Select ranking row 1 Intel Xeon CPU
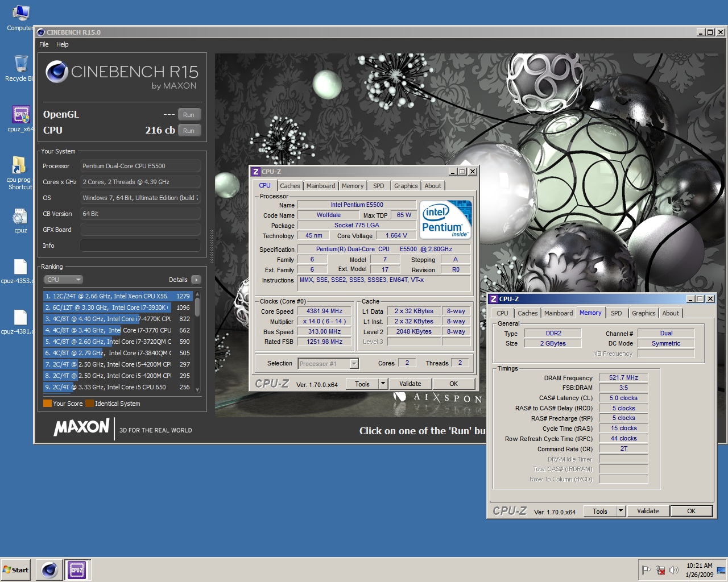728x582 pixels. 118,296
